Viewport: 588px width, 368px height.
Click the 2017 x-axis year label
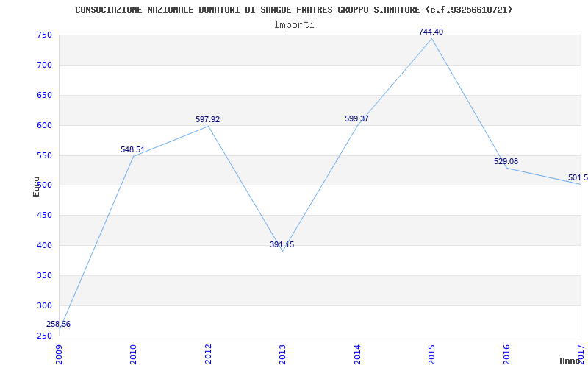pos(581,355)
